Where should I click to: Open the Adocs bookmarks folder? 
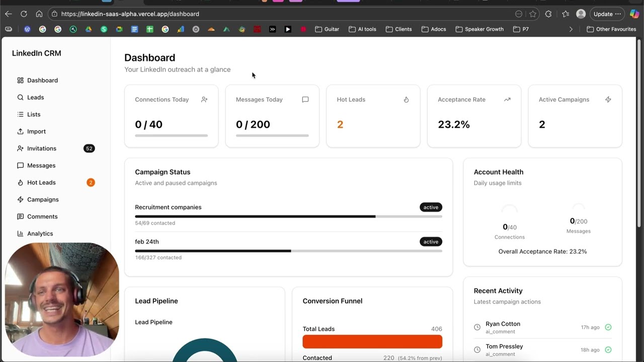434,29
